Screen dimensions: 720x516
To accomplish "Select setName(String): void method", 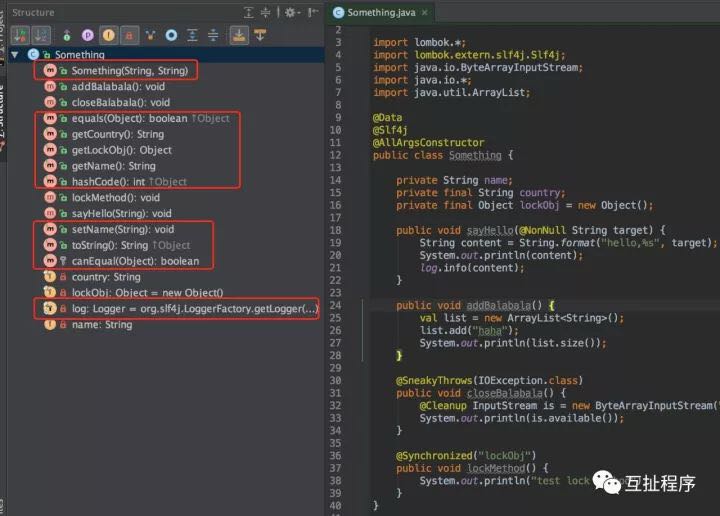I will coord(123,229).
